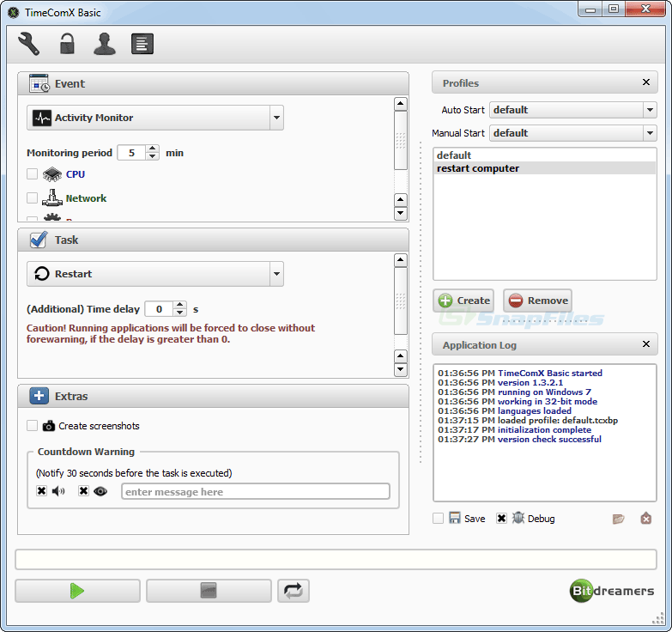Click the Extras plus header icon
672x632 pixels.
(39, 396)
